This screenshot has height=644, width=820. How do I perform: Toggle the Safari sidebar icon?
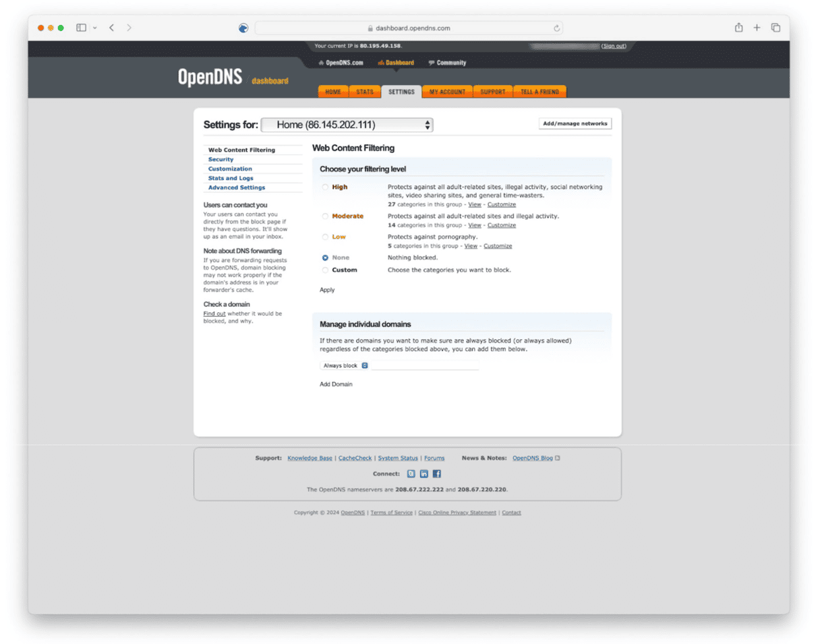tap(81, 28)
